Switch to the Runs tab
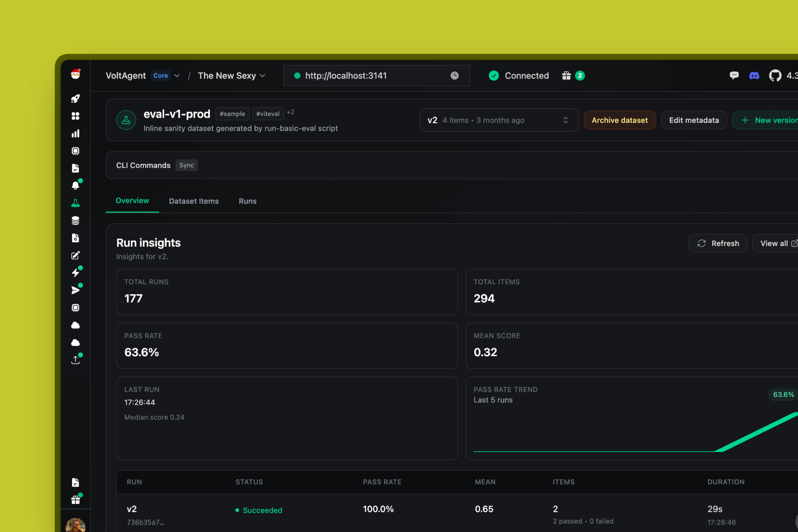The width and height of the screenshot is (798, 532). (247, 201)
